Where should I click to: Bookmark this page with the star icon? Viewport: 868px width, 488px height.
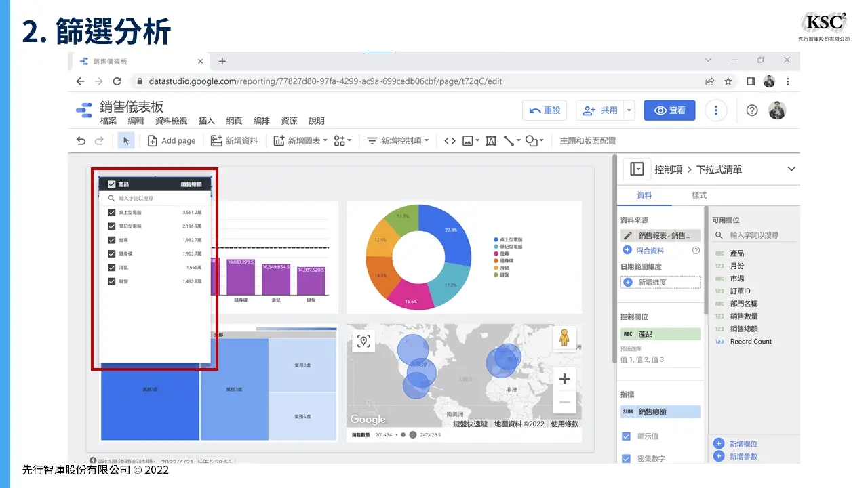coord(728,81)
